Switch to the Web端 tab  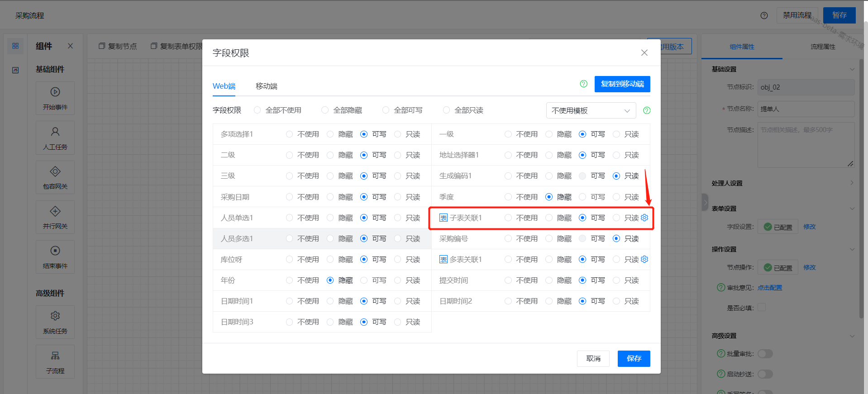click(224, 86)
